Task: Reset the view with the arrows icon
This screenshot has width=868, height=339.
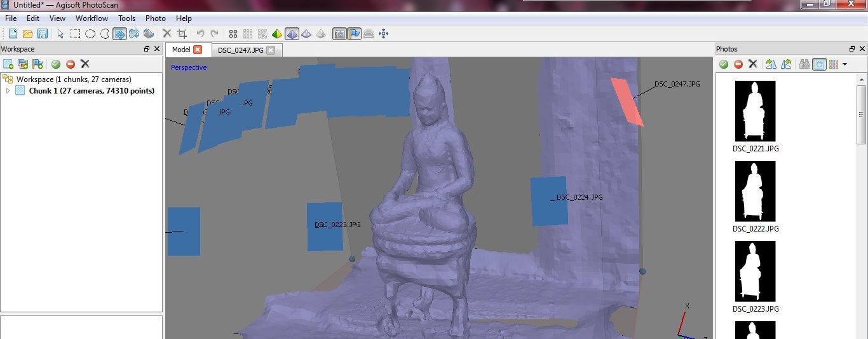Action: tap(383, 34)
